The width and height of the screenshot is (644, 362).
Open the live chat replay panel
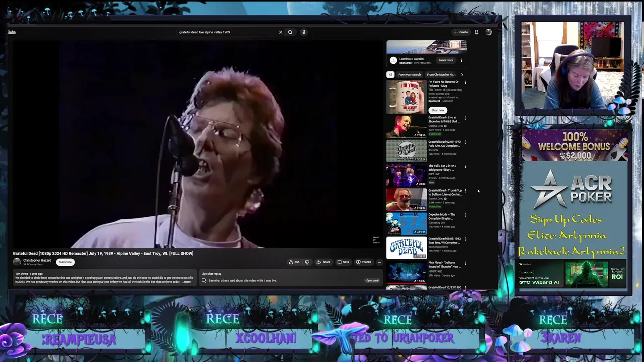tap(372, 281)
